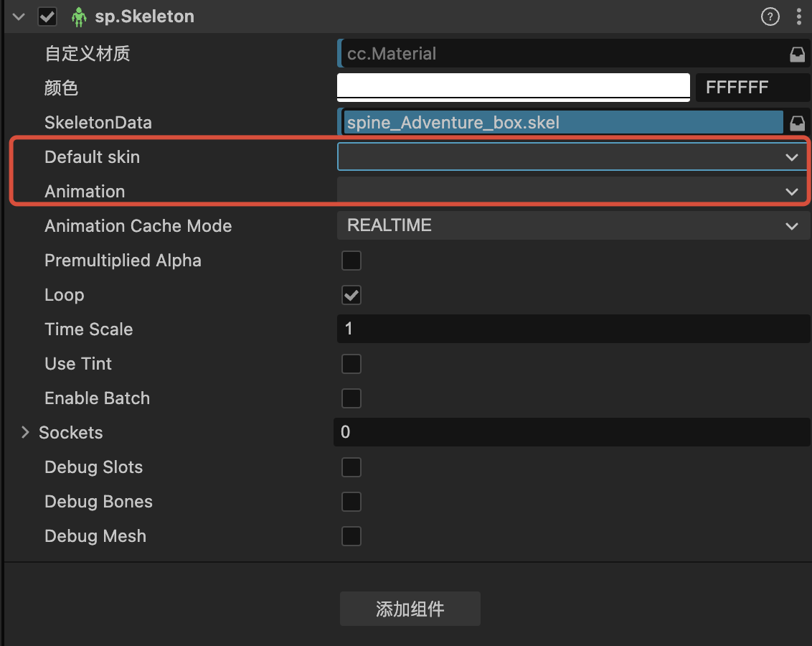This screenshot has width=812, height=646.
Task: Open sp.Skeleton help documentation icon
Action: pyautogui.click(x=770, y=17)
